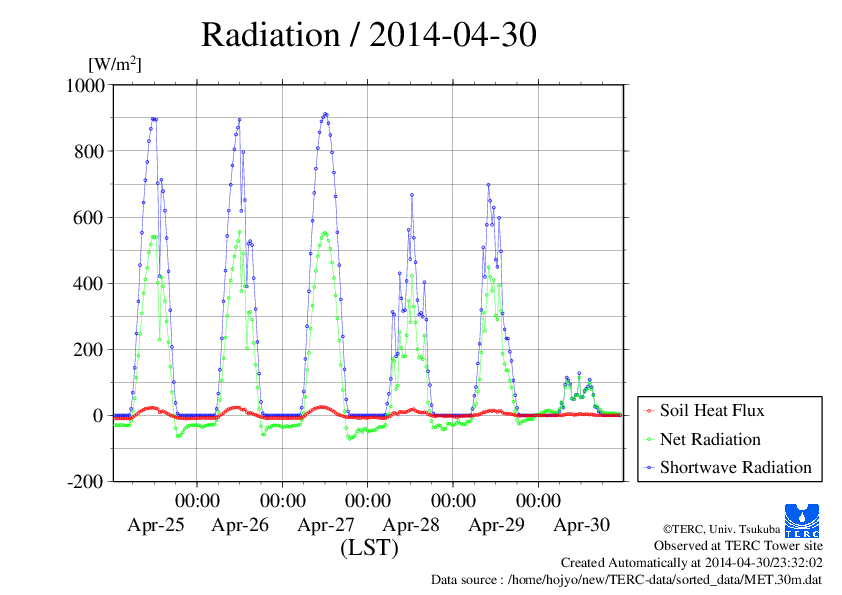Screen dimensions: 842x595
Task: Click the [W/m2] unit label
Action: pyautogui.click(x=114, y=64)
